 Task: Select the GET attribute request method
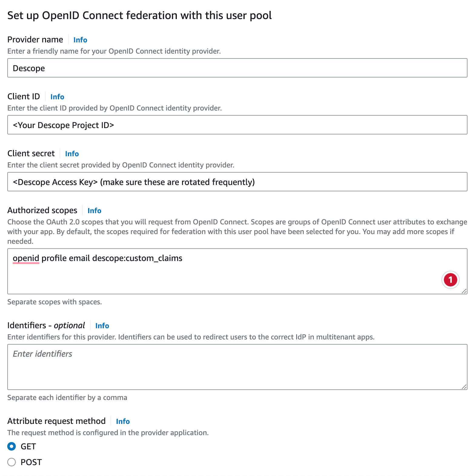pos(12,446)
